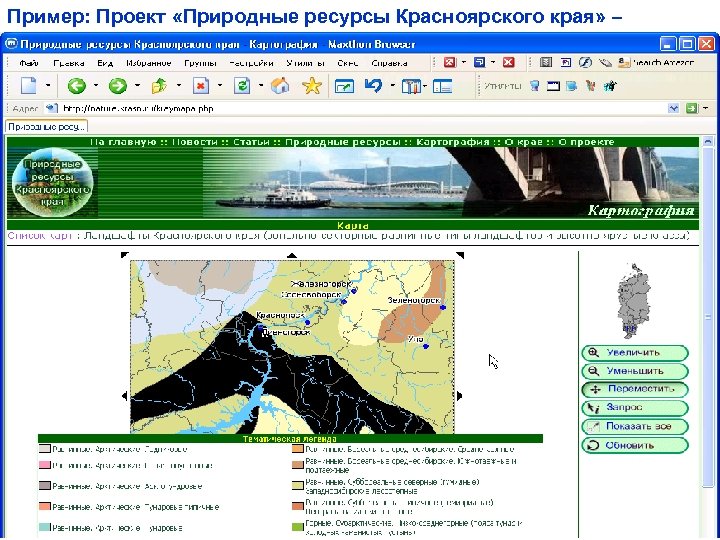Expand the folder up-level dropdown arrow
The height and width of the screenshot is (540, 720).
pos(178,85)
